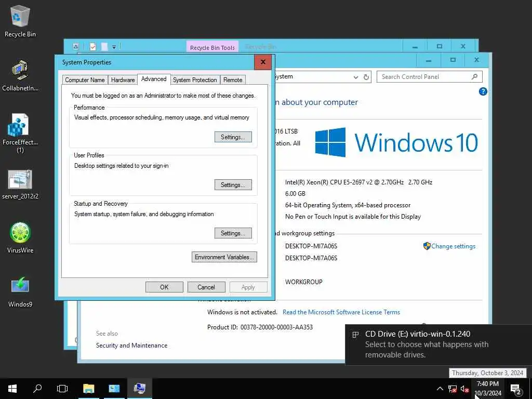Select the ForceEffect... (1) desktop file icon
532x399 pixels.
coord(20,134)
